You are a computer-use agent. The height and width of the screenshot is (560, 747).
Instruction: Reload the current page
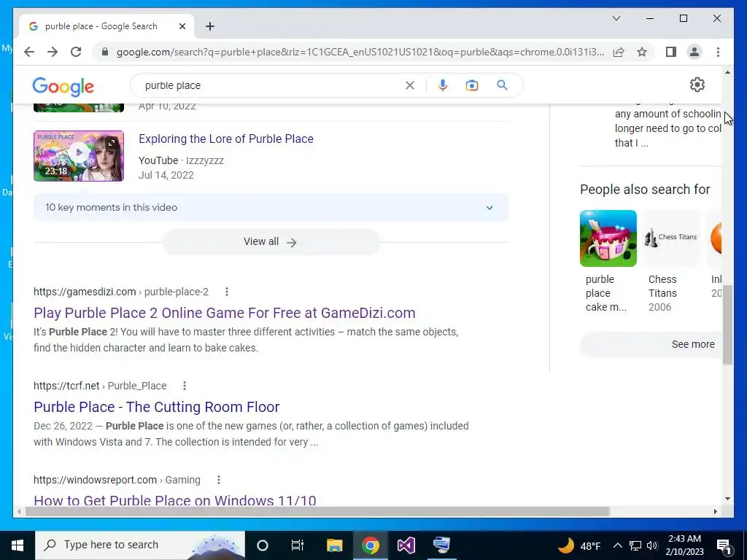click(76, 52)
